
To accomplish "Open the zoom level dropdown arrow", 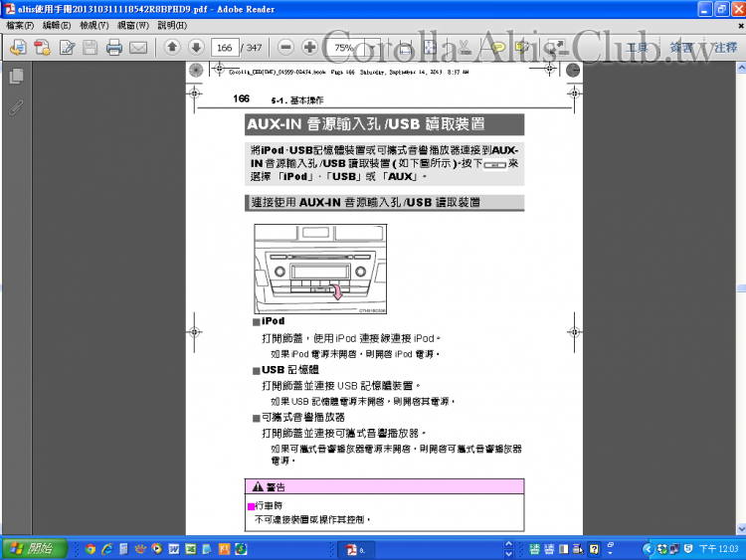I will click(x=373, y=47).
